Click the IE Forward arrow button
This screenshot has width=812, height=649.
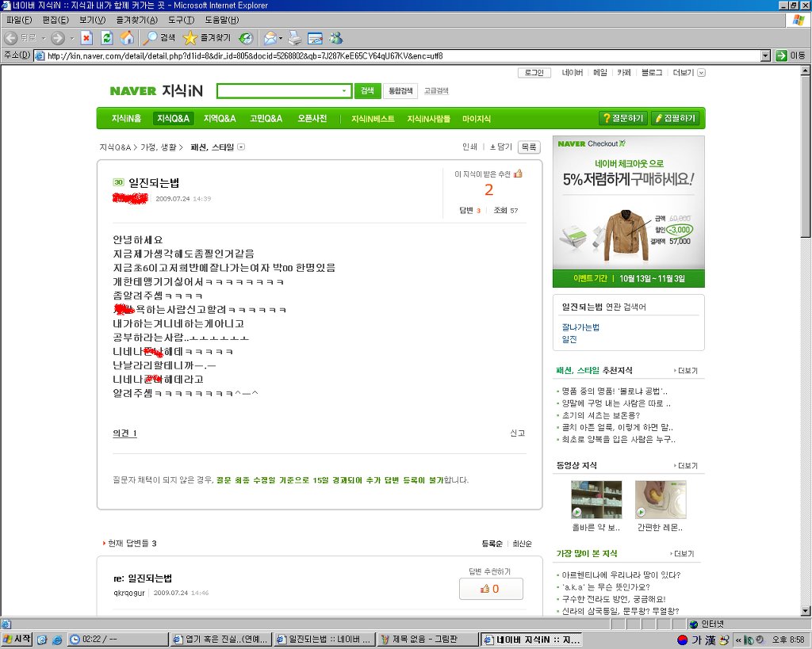(57, 38)
